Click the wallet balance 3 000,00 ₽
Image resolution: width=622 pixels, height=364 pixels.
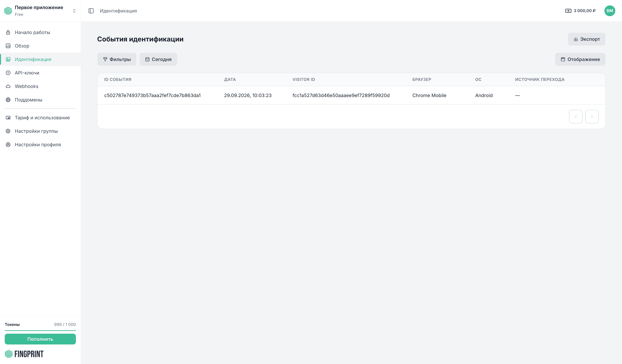pos(580,11)
